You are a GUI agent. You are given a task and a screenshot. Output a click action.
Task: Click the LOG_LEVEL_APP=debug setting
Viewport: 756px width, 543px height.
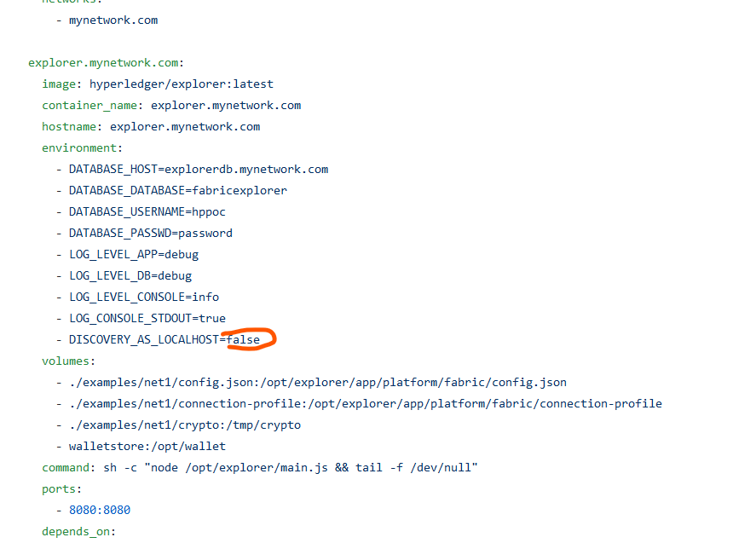(x=134, y=254)
